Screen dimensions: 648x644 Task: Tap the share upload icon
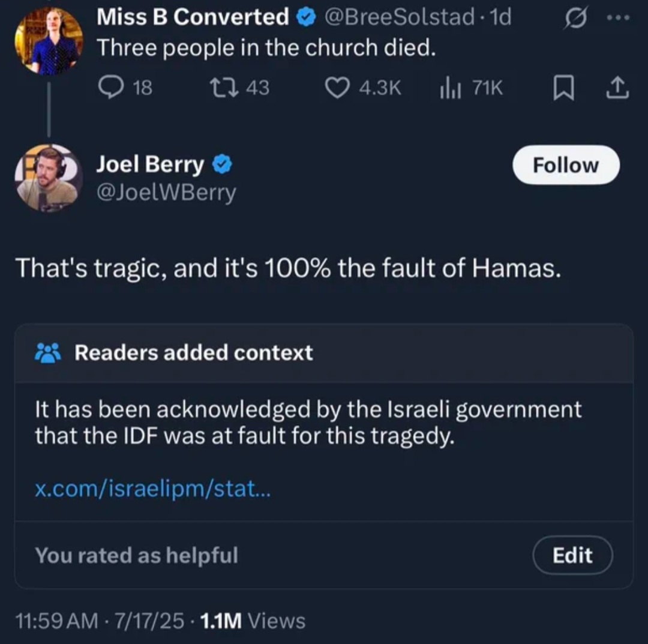pos(617,88)
